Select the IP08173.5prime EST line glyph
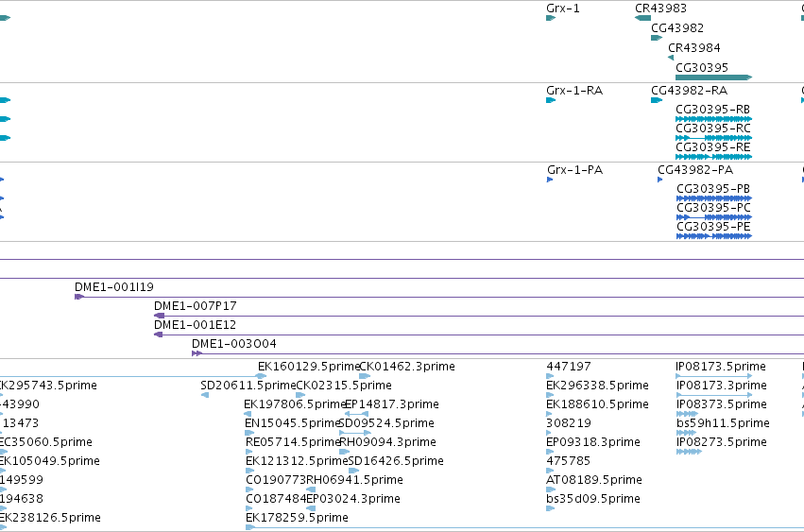Screen dimensions: 804x532 (713, 376)
